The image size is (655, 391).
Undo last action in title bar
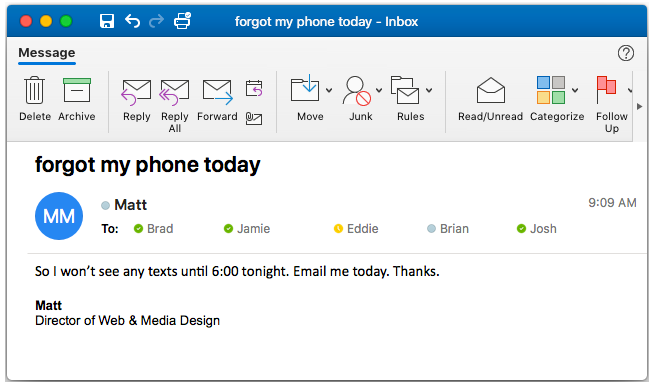point(132,21)
